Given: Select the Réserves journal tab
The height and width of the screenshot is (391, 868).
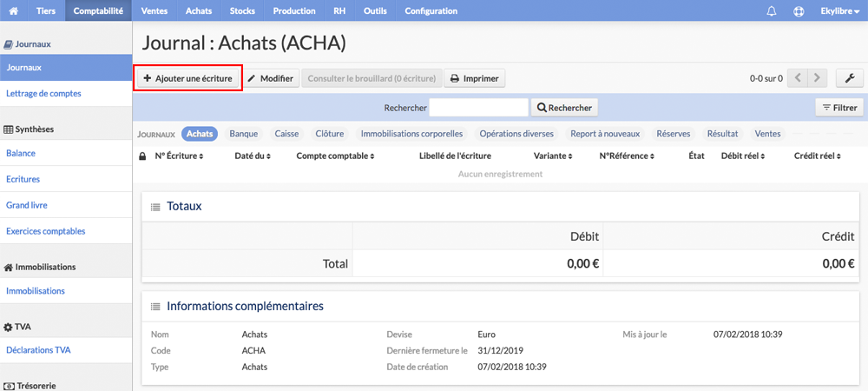Looking at the screenshot, I should pyautogui.click(x=674, y=134).
